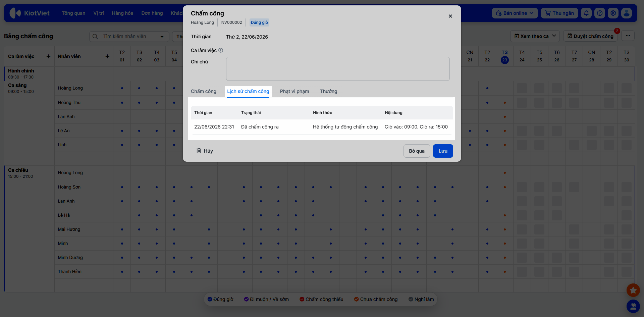Open the Đơn hàng menu
The image size is (644, 317).
click(x=152, y=13)
